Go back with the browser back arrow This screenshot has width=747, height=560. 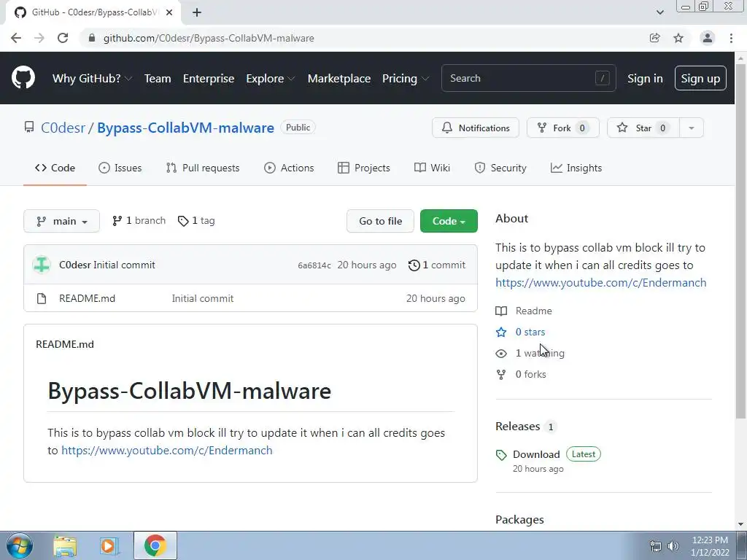(x=16, y=38)
